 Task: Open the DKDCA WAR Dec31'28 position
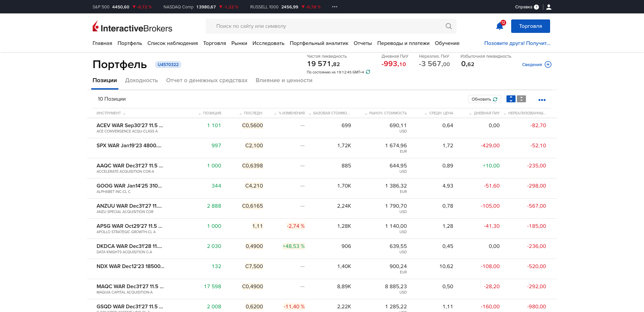coord(129,246)
